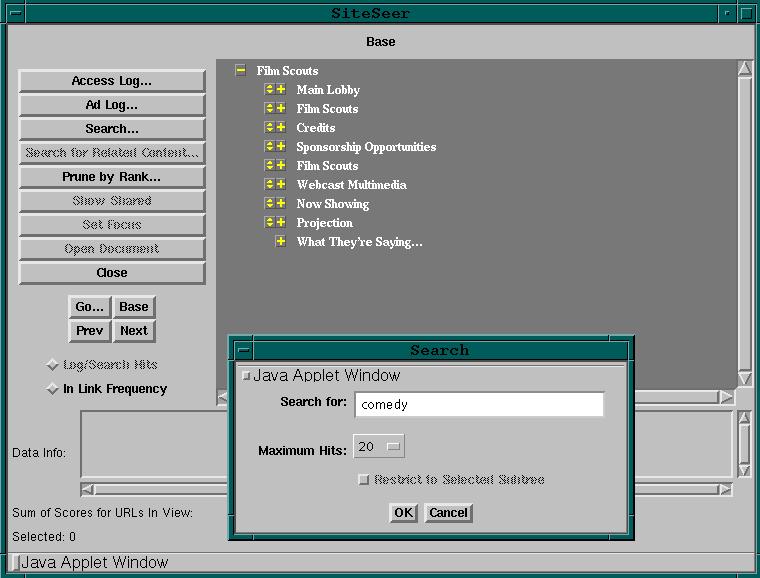
Task: Click the Set Focus button
Action: pyautogui.click(x=111, y=225)
